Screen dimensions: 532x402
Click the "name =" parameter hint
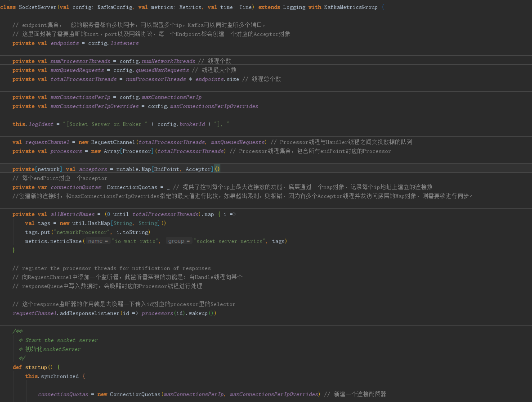[98, 241]
